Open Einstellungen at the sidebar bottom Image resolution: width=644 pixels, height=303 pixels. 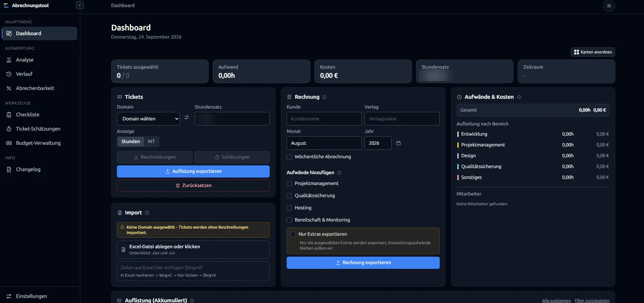[x=39, y=296]
